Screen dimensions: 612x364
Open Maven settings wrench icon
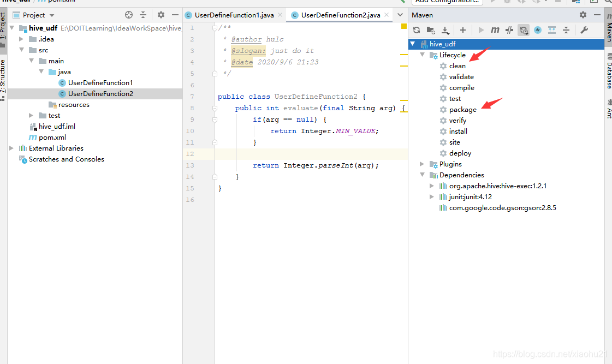[584, 30]
